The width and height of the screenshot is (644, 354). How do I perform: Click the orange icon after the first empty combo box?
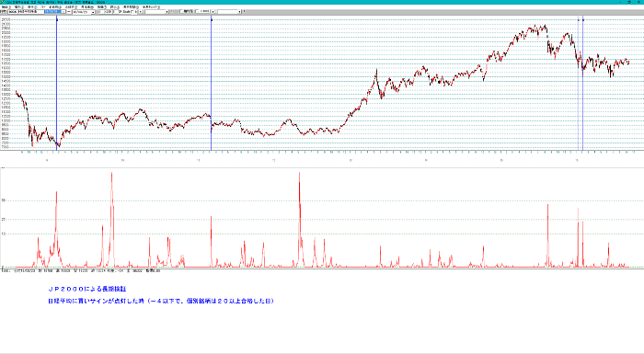[172, 12]
